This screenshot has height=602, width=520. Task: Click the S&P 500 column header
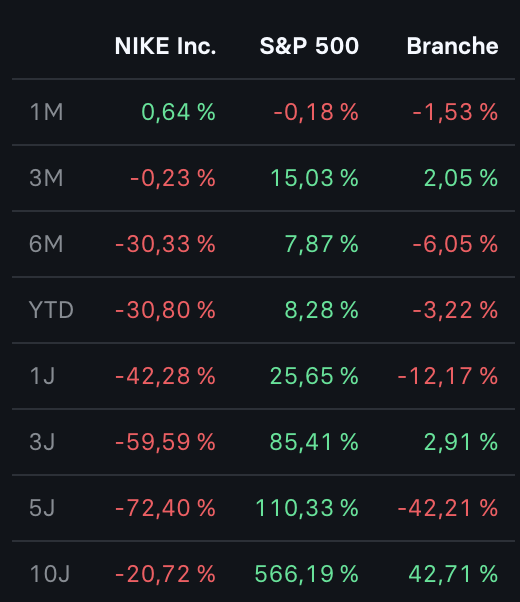(x=309, y=46)
